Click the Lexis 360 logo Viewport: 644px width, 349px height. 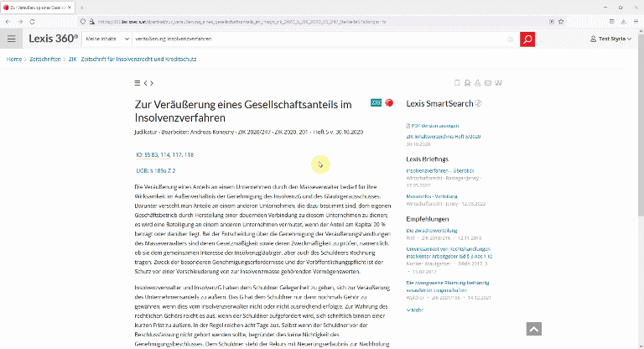point(53,39)
